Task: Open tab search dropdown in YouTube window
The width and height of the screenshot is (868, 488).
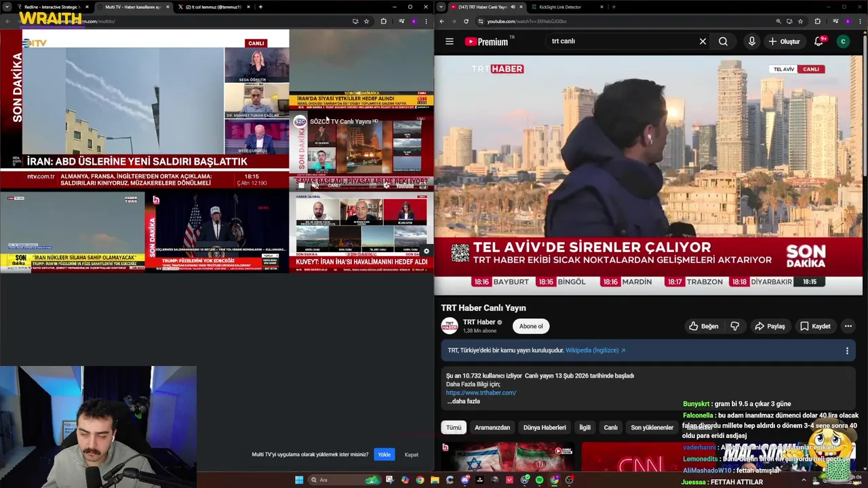Action: pos(441,7)
